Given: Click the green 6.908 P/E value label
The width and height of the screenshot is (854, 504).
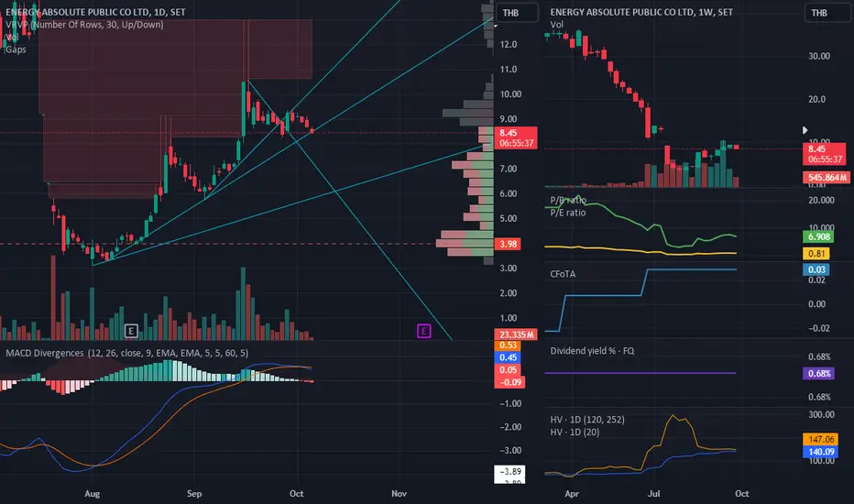Looking at the screenshot, I should tap(818, 237).
